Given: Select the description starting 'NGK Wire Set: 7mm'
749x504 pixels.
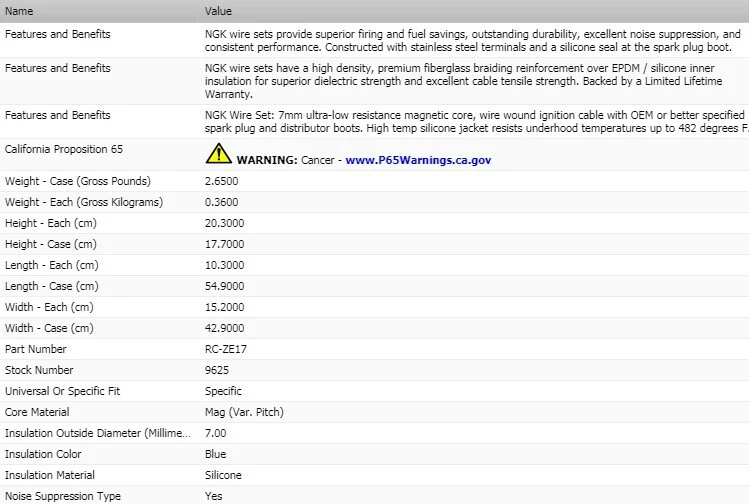Looking at the screenshot, I should [x=476, y=122].
